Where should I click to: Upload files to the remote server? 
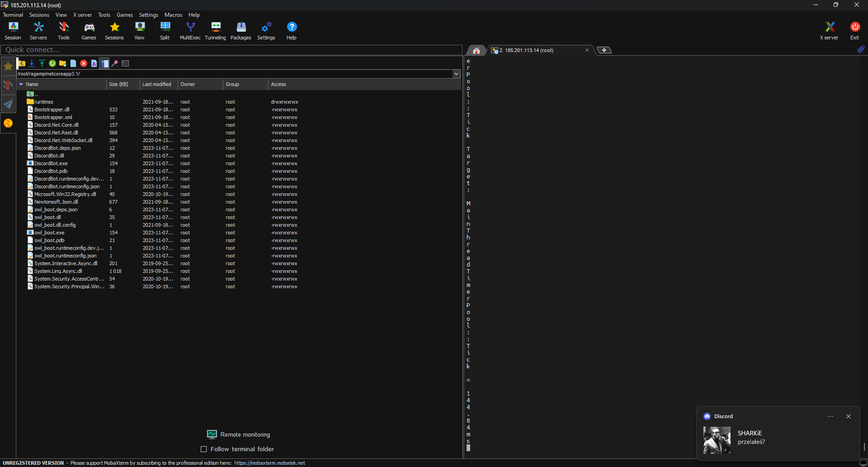click(42, 63)
